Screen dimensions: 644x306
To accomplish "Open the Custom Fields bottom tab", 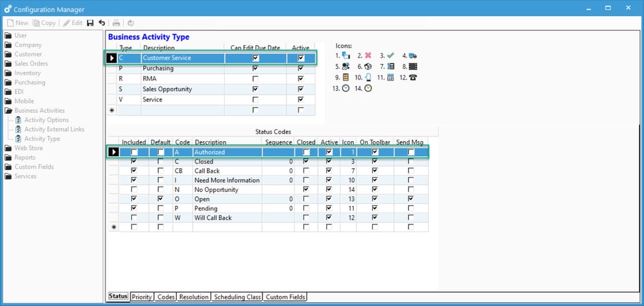I will tap(285, 297).
